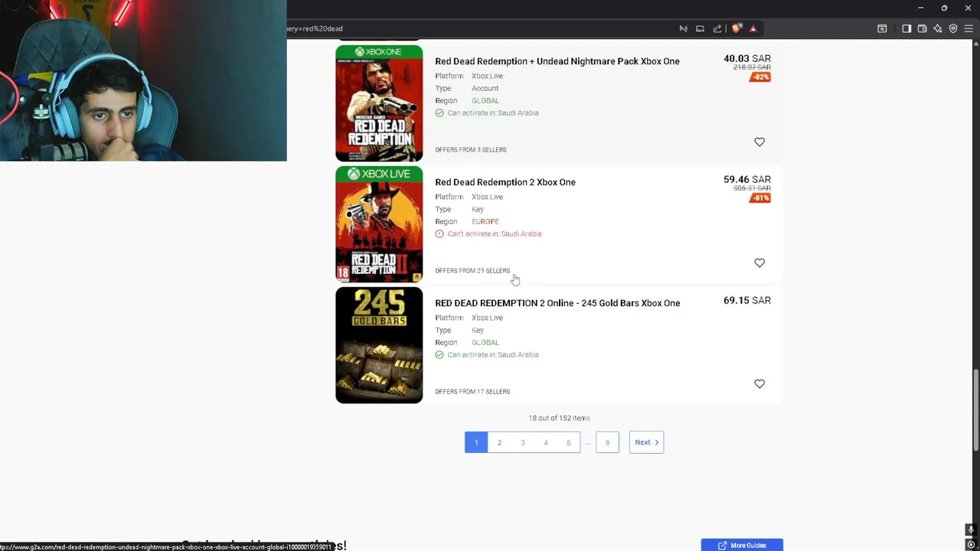Add Red Dead Redemption Undead Nightmare to wishlist
980x551 pixels.
(759, 142)
